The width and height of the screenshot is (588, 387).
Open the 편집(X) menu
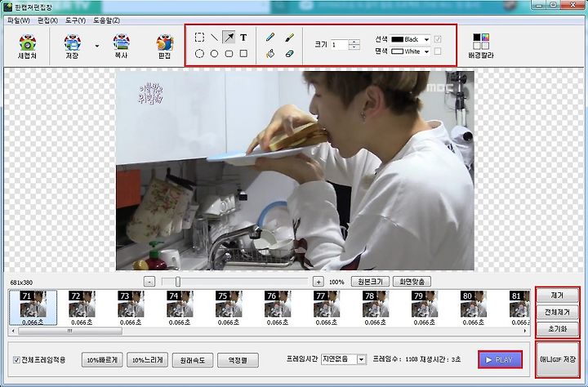pos(47,20)
